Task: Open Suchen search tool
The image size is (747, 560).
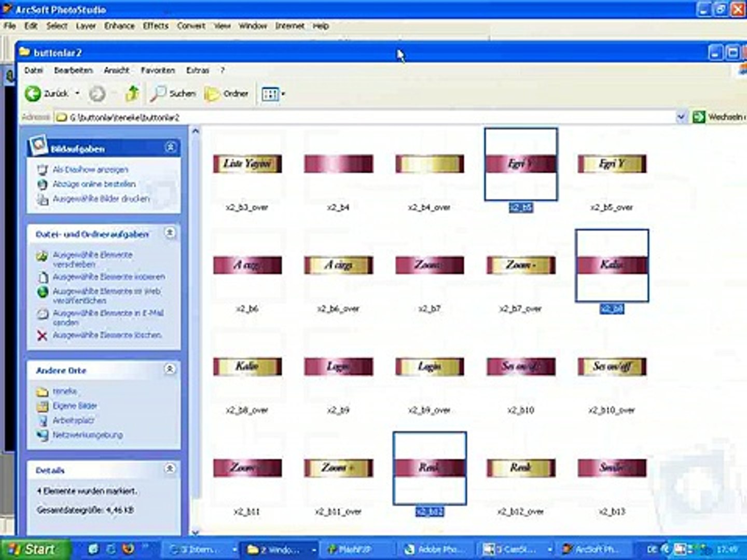Action: (x=173, y=93)
